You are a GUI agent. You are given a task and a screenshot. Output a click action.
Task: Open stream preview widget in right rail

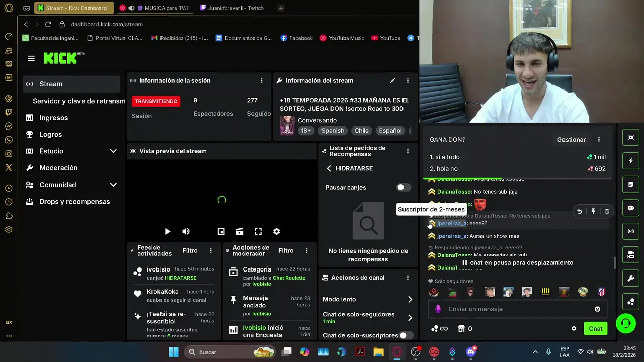coord(631,137)
